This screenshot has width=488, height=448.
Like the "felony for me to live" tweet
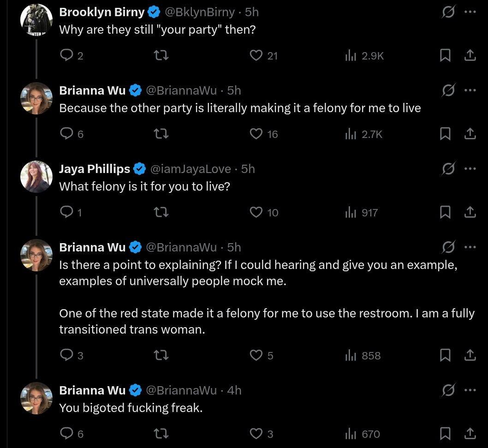[x=256, y=134]
